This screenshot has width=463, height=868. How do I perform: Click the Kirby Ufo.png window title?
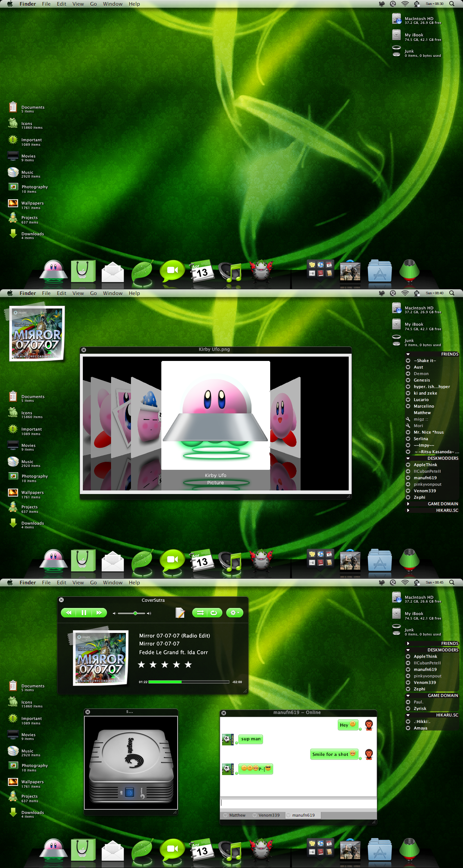coord(214,349)
